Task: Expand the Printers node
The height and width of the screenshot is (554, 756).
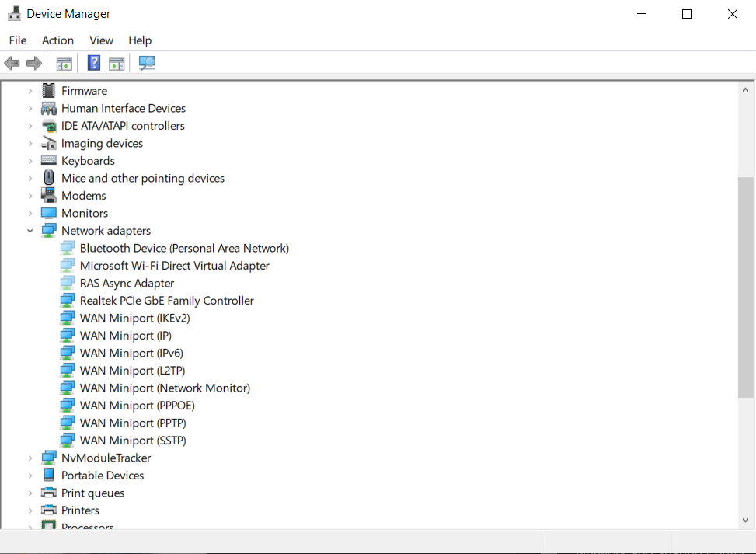Action: pos(30,510)
